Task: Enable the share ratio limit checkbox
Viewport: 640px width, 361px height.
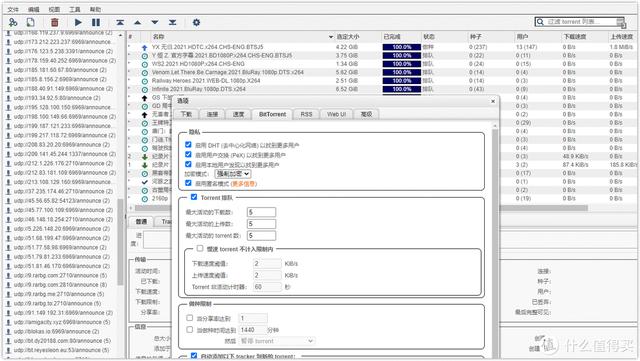Action: coord(189,318)
